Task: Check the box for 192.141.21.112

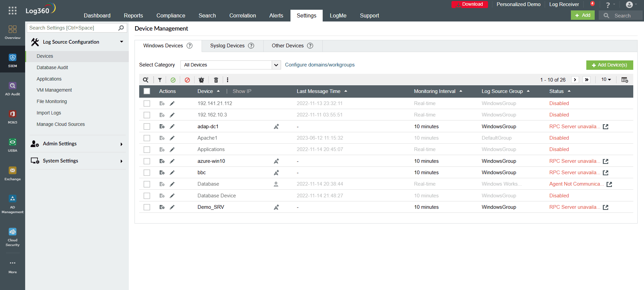Action: click(x=147, y=103)
